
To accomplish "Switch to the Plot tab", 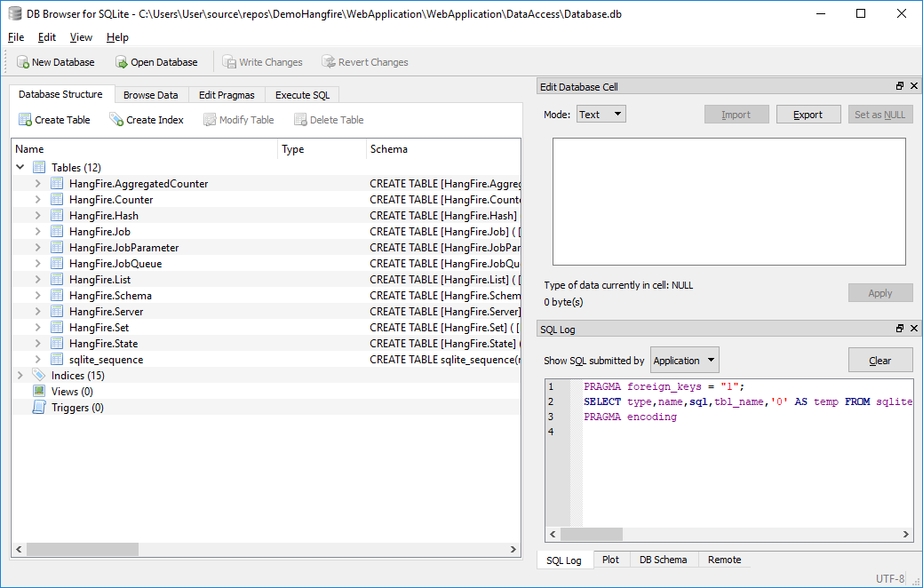I will pyautogui.click(x=610, y=560).
